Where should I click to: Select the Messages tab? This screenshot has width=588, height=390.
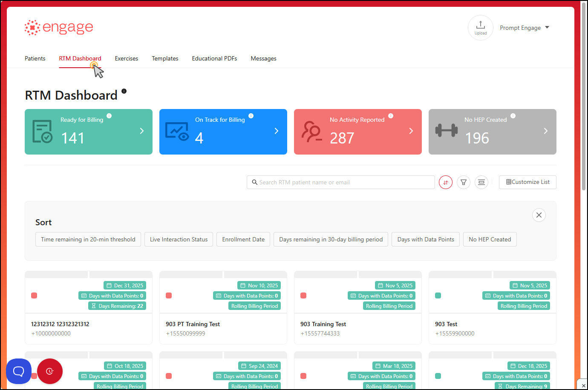click(x=263, y=59)
